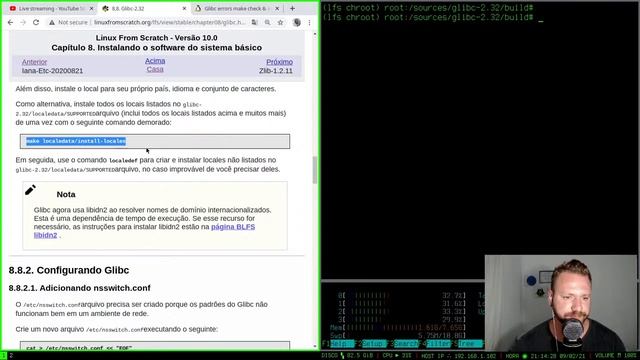Open the Casa link
The height and width of the screenshot is (360, 640).
pos(155,69)
